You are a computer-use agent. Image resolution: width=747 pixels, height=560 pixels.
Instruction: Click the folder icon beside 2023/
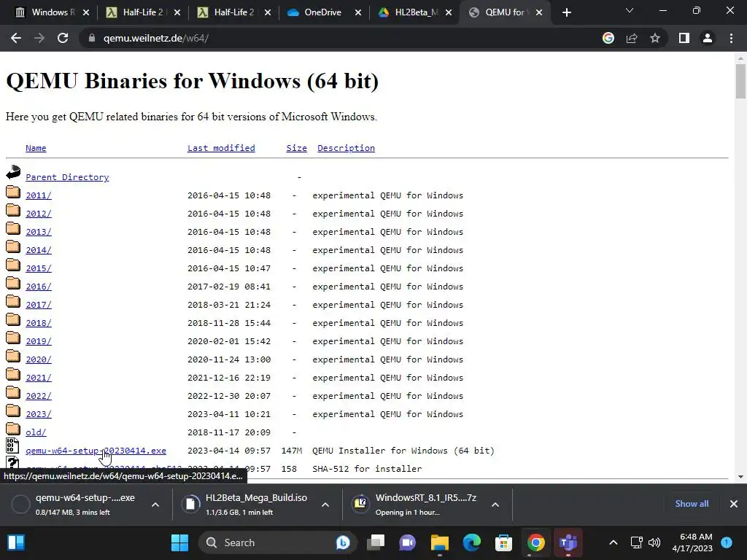13,411
